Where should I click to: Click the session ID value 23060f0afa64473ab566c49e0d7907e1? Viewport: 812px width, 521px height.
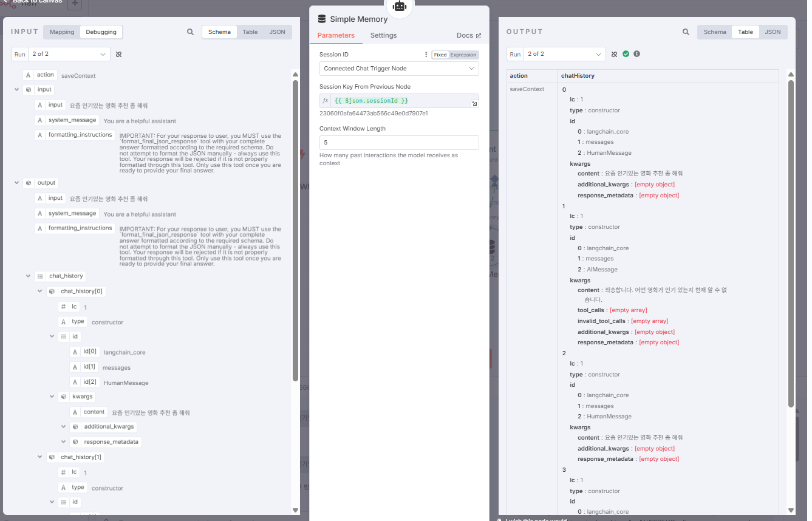(x=374, y=114)
